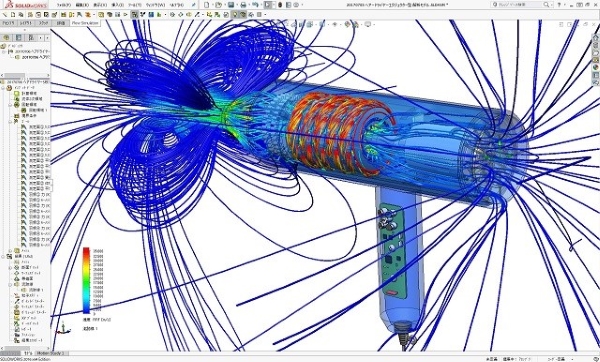Image resolution: width=600 pixels, height=362 pixels.
Task: Expand the input data tree node
Action: 4,88
